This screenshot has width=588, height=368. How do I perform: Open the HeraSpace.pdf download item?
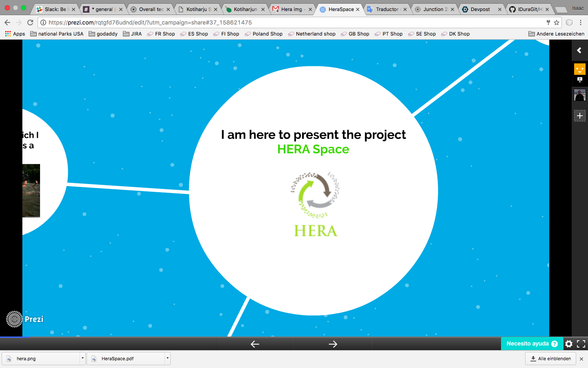coord(126,359)
